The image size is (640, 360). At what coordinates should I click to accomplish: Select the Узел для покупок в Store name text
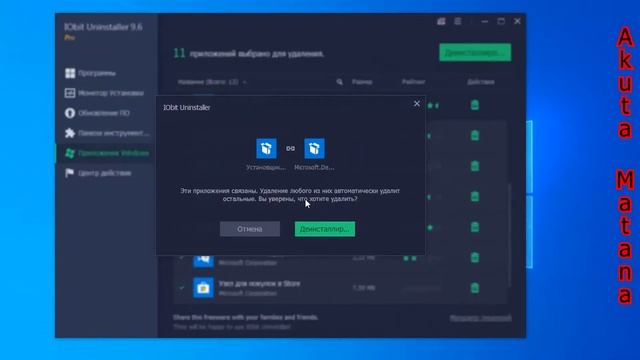259,283
